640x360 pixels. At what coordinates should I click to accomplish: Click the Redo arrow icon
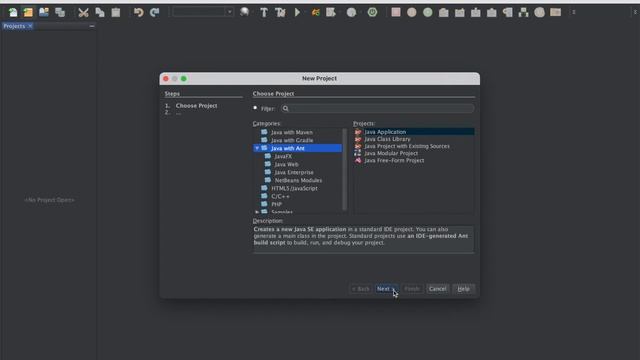click(155, 13)
